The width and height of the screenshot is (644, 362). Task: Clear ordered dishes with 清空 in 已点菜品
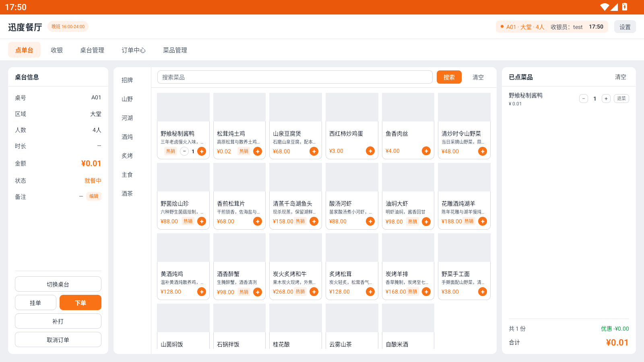(621, 77)
